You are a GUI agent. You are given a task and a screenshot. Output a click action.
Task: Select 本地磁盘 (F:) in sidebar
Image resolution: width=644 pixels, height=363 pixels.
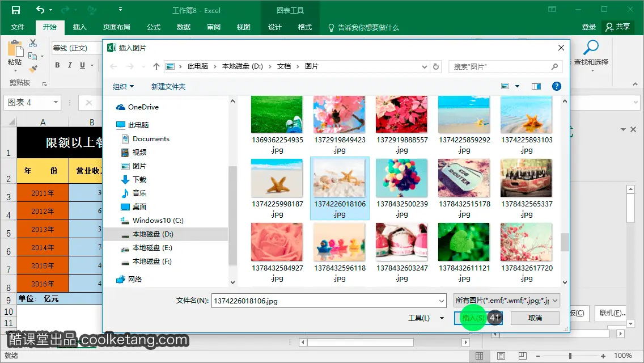coord(146,261)
